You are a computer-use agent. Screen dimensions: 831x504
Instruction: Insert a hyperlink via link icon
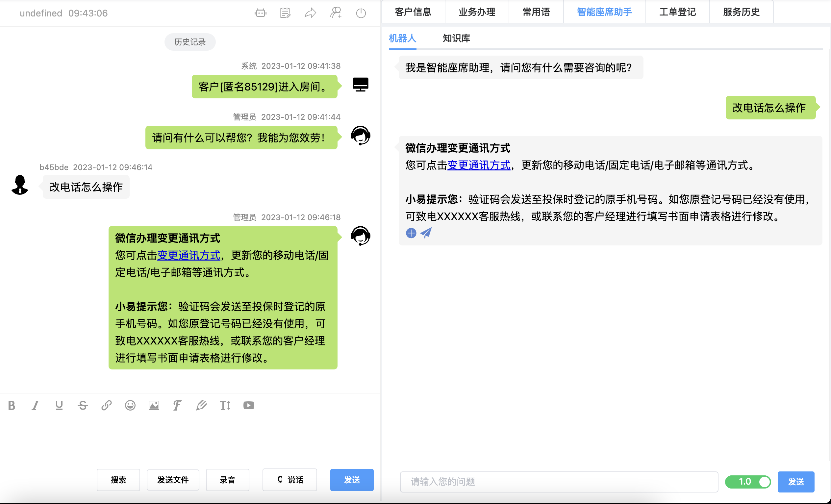107,405
